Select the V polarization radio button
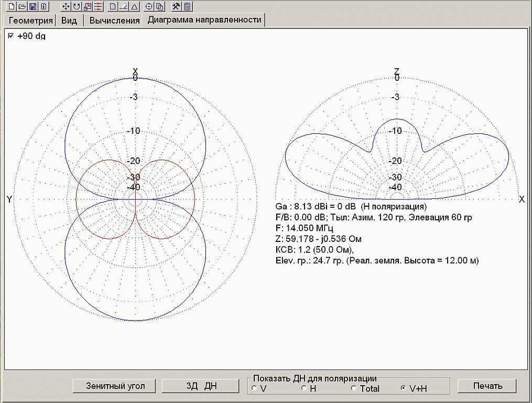 coord(254,388)
